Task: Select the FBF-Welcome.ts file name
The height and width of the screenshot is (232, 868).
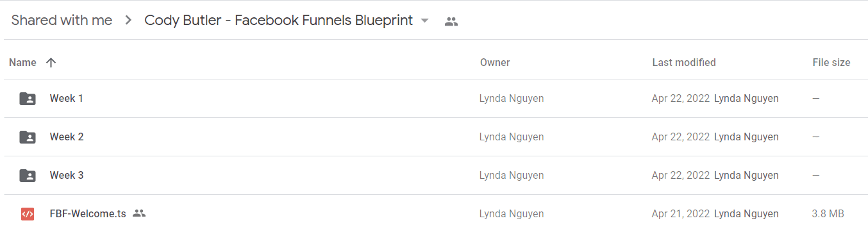Action: pos(88,214)
